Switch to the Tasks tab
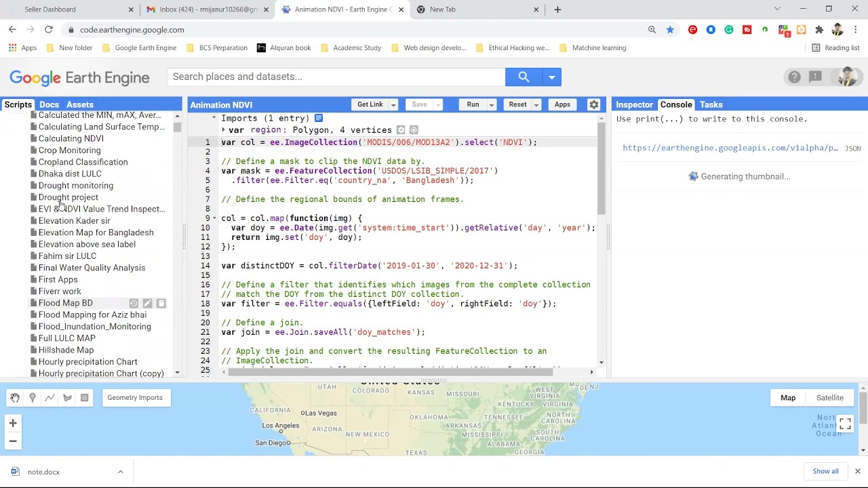868x488 pixels. click(711, 105)
